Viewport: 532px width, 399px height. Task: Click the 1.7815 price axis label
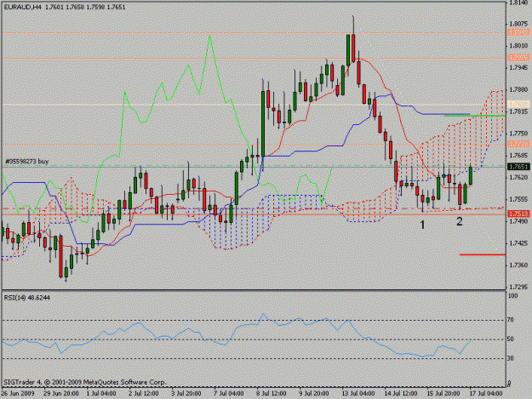[x=518, y=111]
